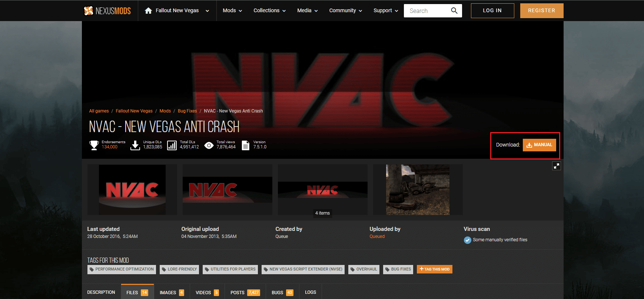Click the NEW VEGAS SCRIPT EXTENDER (NVSE) tag
Screen dimensions: 644x299
pos(303,269)
